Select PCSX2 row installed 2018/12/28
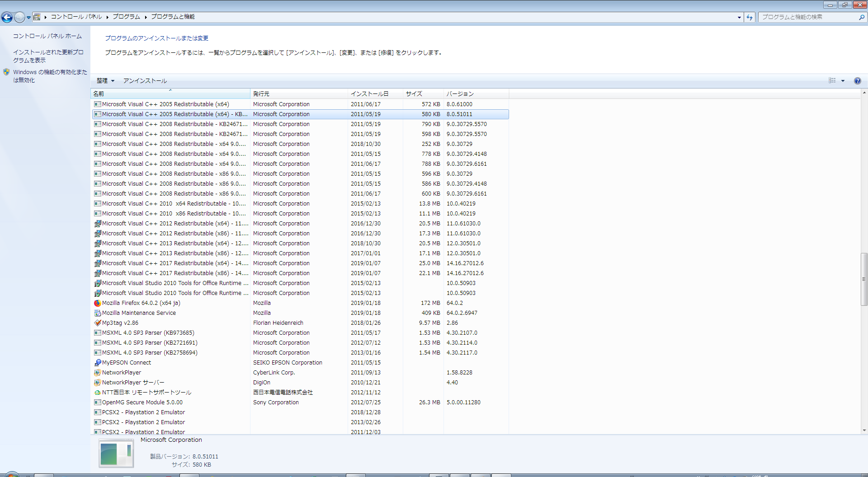The image size is (868, 477). click(x=301, y=412)
